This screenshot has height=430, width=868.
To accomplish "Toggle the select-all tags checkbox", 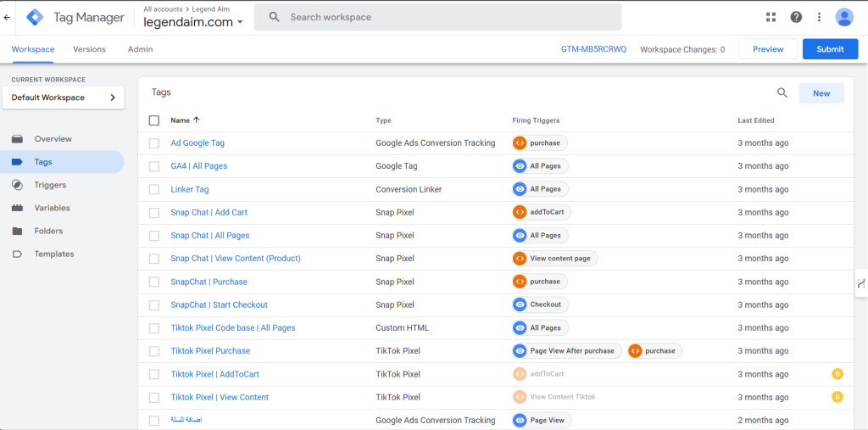I will pos(154,120).
